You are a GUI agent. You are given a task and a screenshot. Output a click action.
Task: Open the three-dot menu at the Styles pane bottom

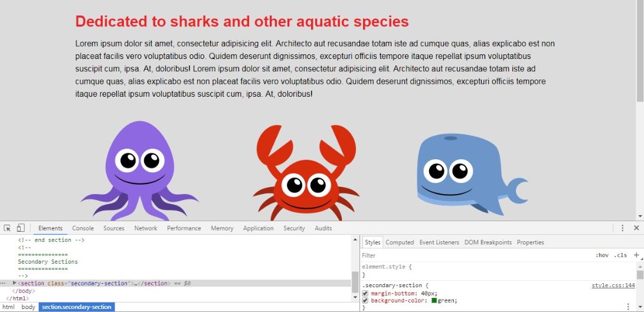628,307
